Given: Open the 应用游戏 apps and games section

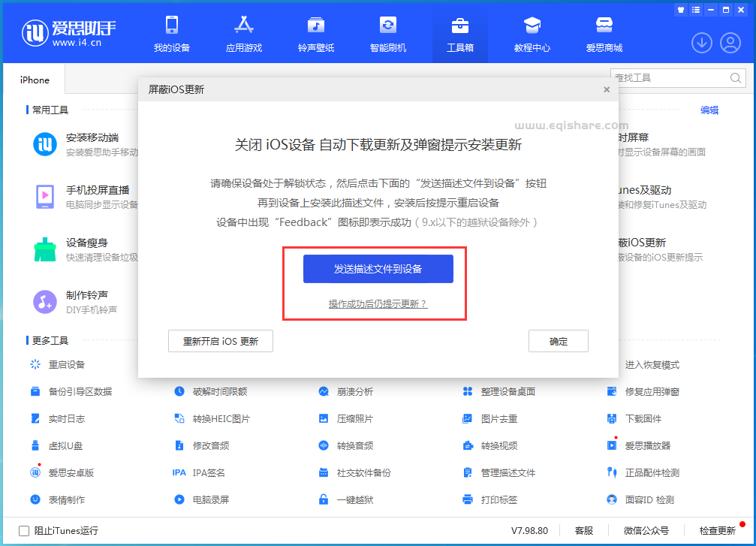Looking at the screenshot, I should [x=243, y=32].
